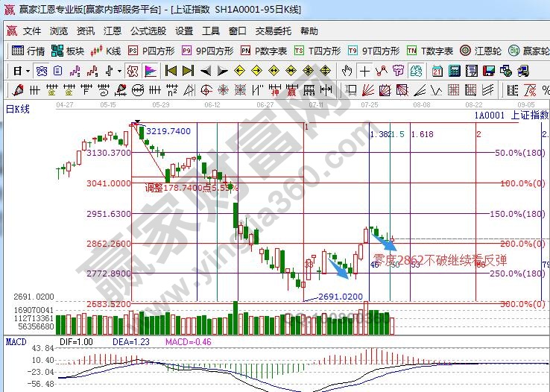550x392 pixels.
Task: Open the T数字表 tool
Action: pos(430,51)
